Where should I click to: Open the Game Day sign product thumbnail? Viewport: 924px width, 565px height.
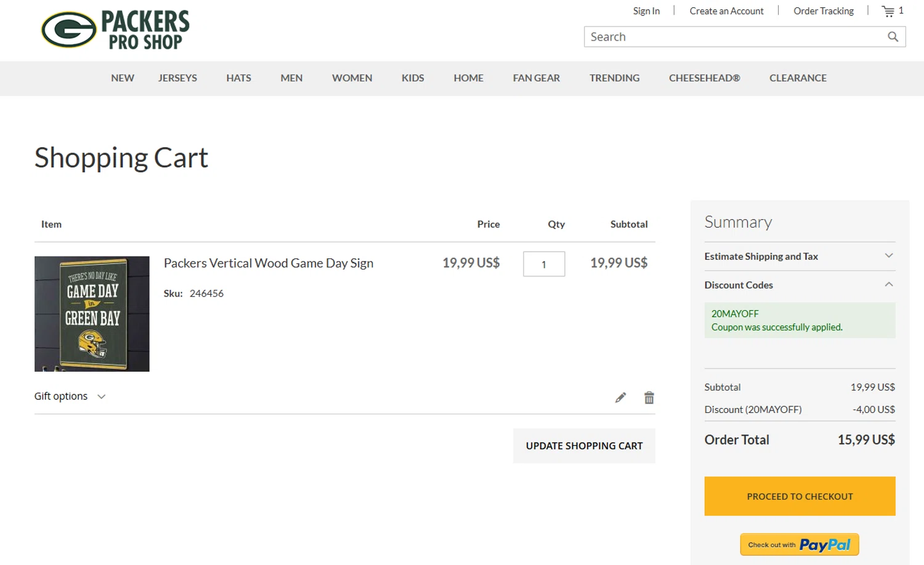[x=92, y=314]
